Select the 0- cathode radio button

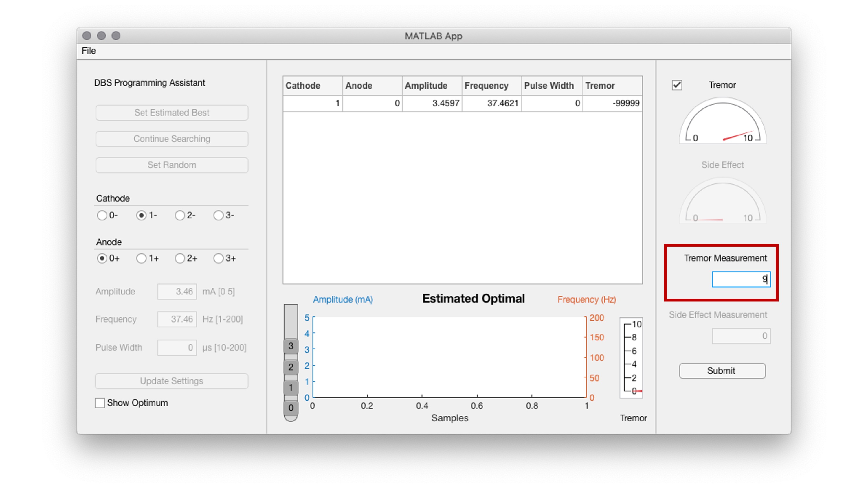[102, 215]
